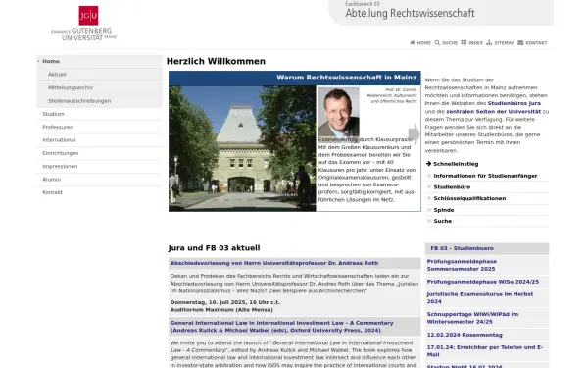Viewport: 588px width, 368px height.
Task: Open Impressionen in the left menu
Action: pyautogui.click(x=60, y=167)
